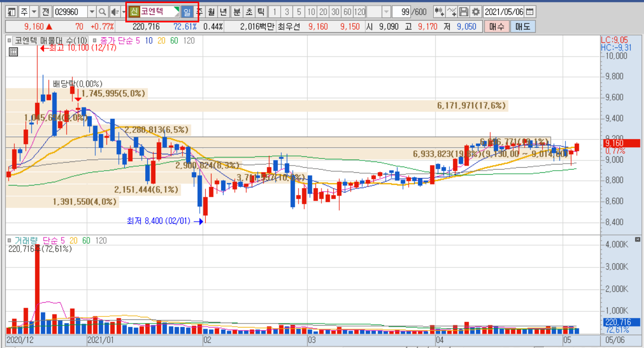This screenshot has width=644, height=348.
Task: Click the orange 20 moving average label
Action: point(162,40)
